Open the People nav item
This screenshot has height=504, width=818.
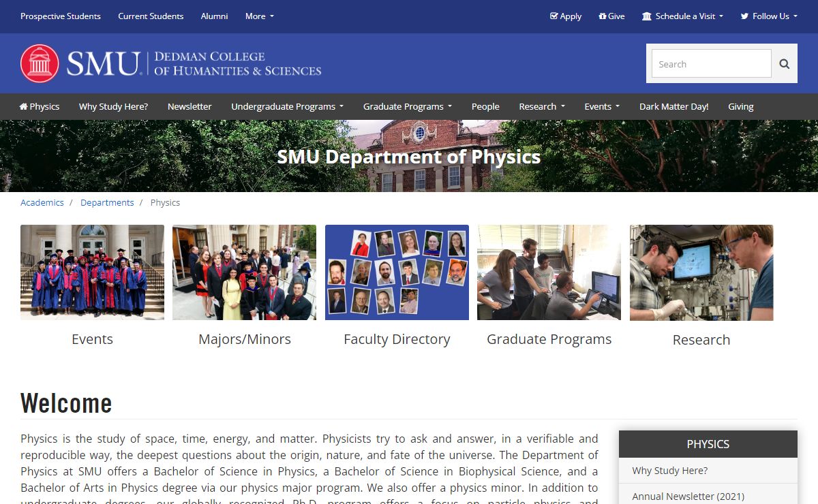[x=485, y=106]
